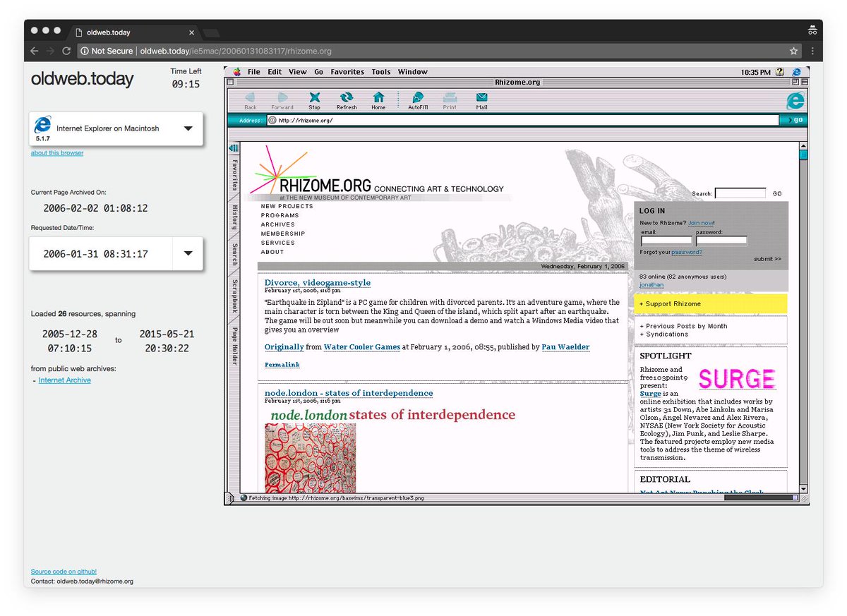847x616 pixels.
Task: Open the requested date/time dropdown
Action: [x=188, y=253]
